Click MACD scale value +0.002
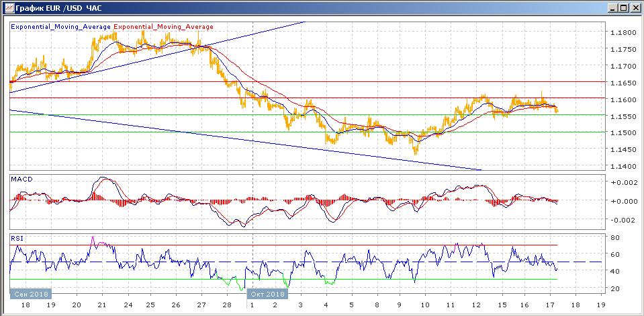644x316 pixels. click(x=624, y=183)
